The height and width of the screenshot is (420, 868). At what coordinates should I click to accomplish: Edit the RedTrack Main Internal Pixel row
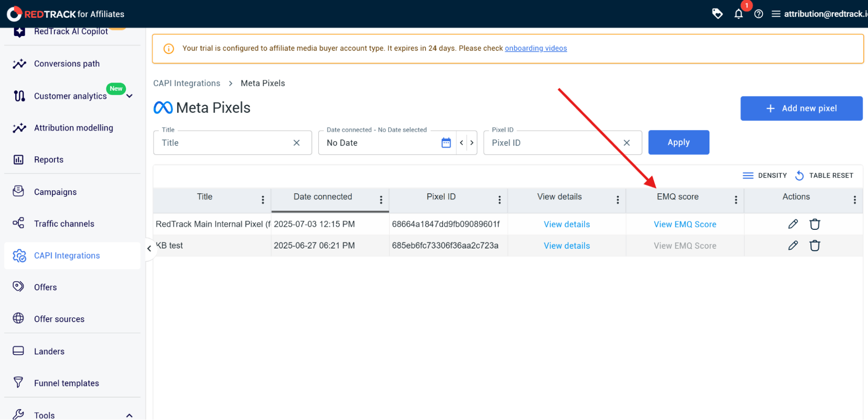point(793,224)
